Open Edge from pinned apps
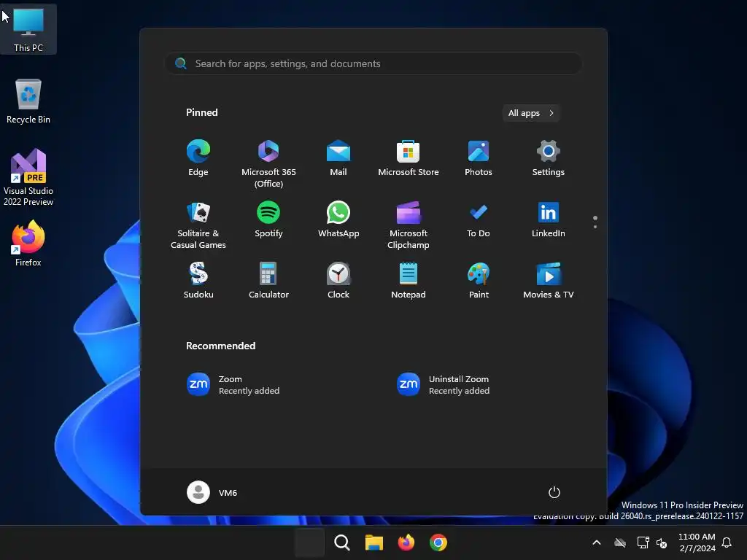Viewport: 747px width, 560px height. 198,158
